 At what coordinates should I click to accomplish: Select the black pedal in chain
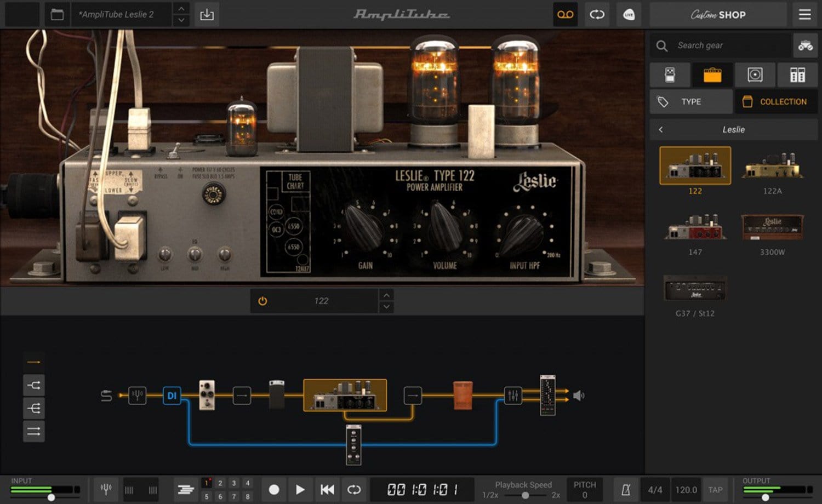(x=277, y=395)
